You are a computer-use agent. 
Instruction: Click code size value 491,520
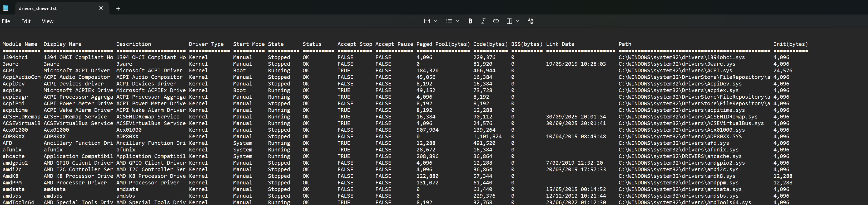point(484,143)
